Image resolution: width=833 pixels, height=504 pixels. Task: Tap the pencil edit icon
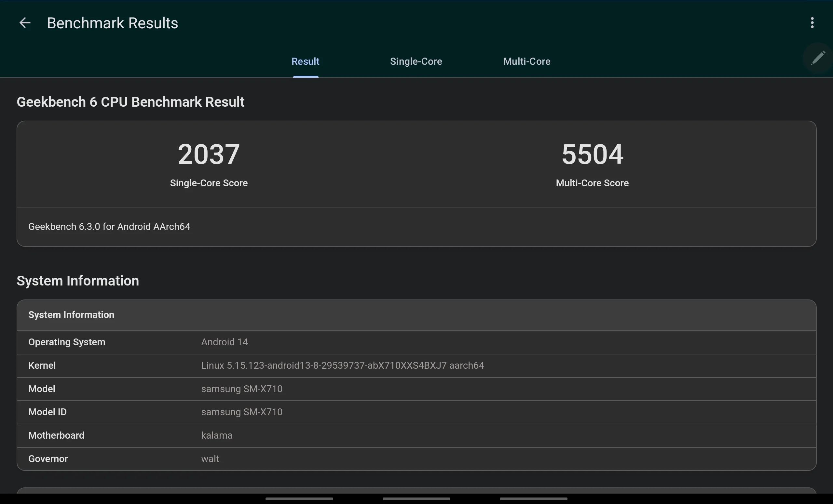[818, 58]
